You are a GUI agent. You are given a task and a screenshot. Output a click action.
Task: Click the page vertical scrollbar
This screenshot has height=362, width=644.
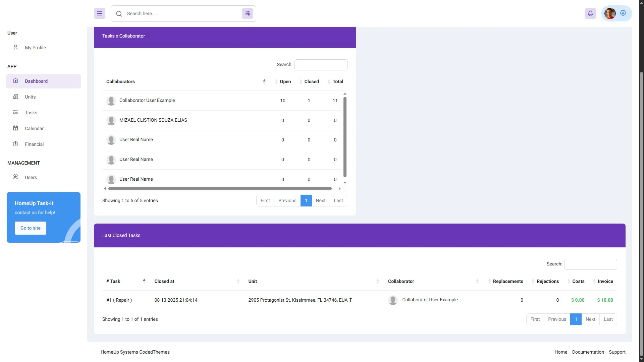pos(641,214)
